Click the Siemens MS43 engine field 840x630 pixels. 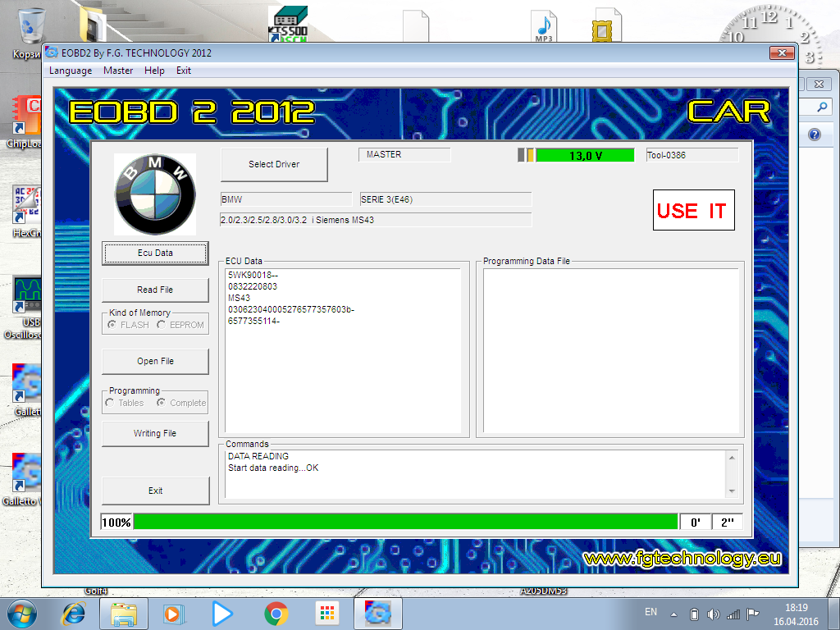376,220
